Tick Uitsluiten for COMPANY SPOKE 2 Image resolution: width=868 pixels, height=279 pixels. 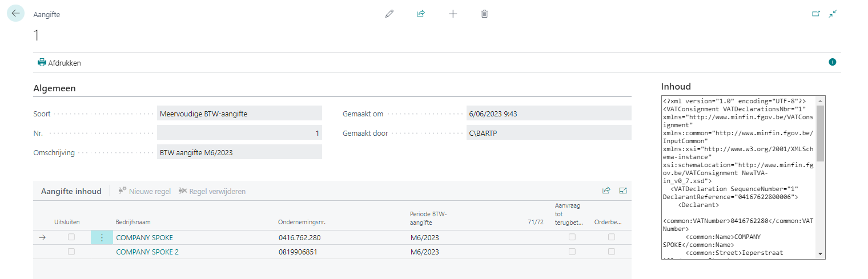71,252
